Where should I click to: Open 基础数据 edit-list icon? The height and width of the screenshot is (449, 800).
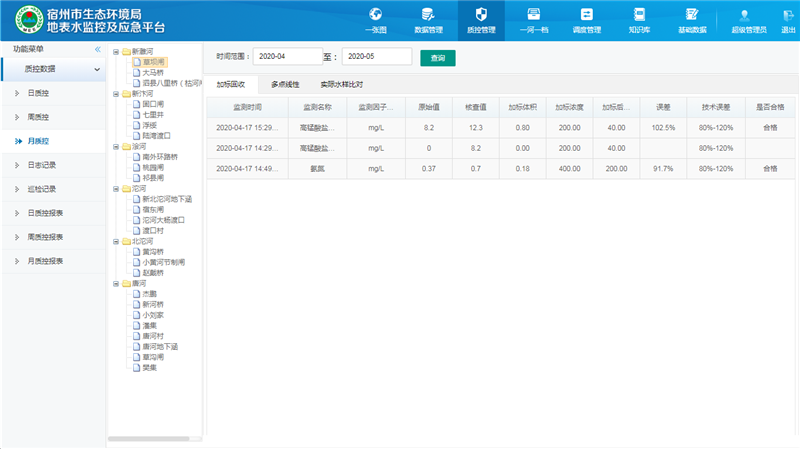(692, 14)
